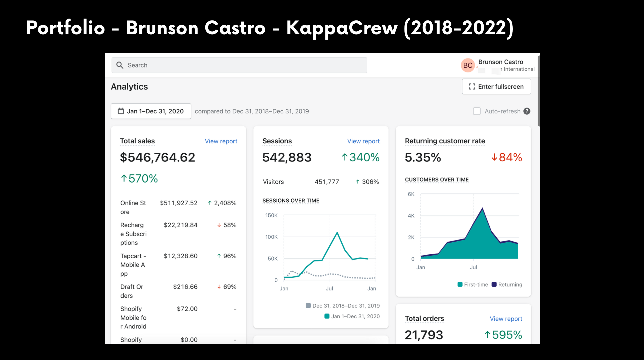Click the 84% returning rate decrease

coord(507,157)
